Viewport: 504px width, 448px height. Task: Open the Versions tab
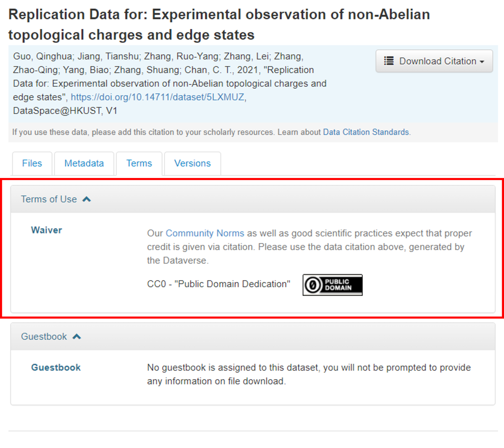(192, 163)
